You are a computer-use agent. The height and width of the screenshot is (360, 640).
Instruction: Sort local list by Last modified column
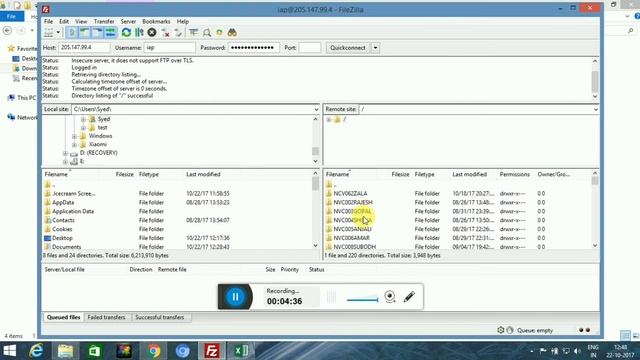(x=203, y=174)
